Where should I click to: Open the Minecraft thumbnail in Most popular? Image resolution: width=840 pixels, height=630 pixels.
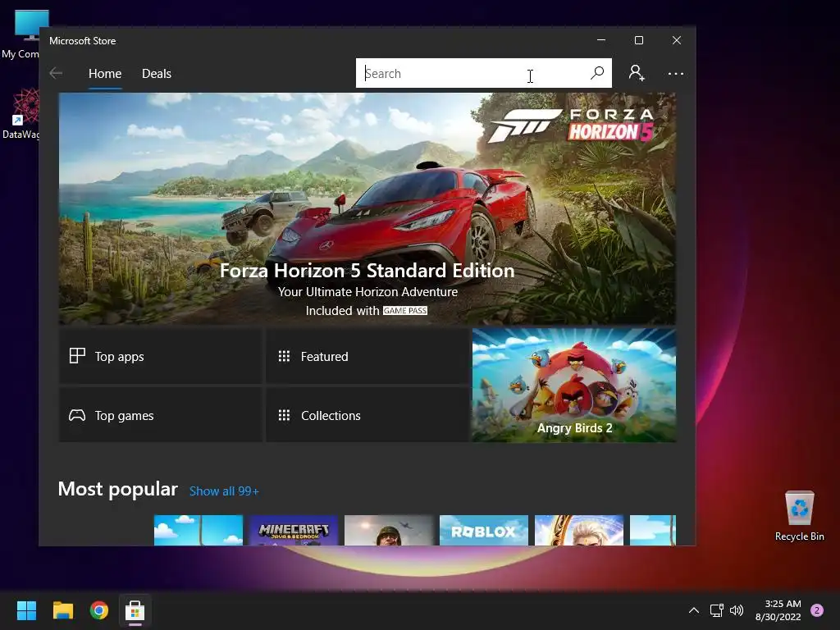pos(294,531)
